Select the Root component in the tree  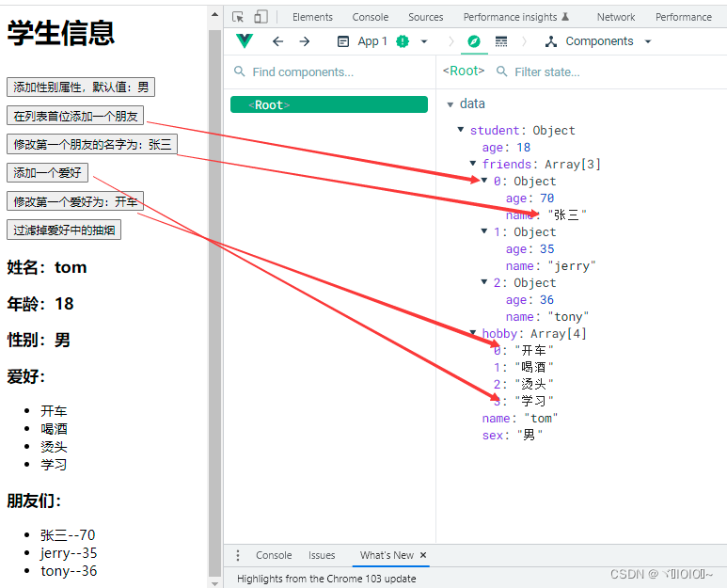click(x=329, y=104)
